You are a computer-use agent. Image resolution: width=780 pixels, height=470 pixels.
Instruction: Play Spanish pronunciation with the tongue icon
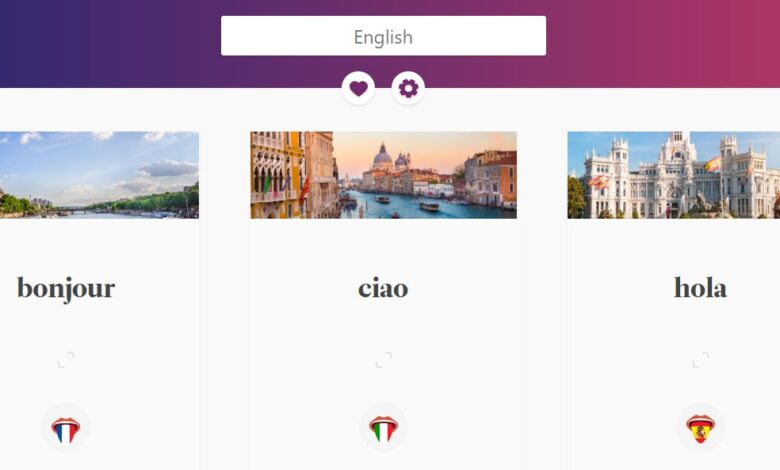click(700, 428)
